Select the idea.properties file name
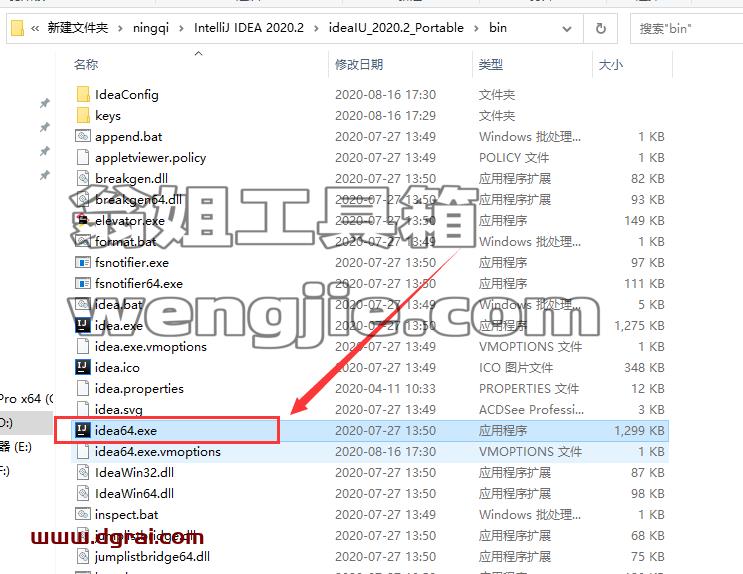The width and height of the screenshot is (743, 574). pos(139,388)
